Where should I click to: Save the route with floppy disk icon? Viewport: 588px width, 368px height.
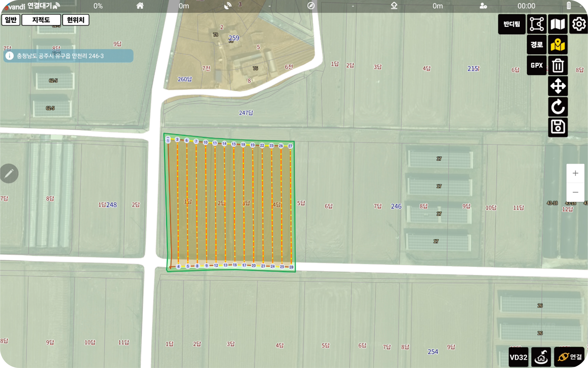(x=558, y=127)
